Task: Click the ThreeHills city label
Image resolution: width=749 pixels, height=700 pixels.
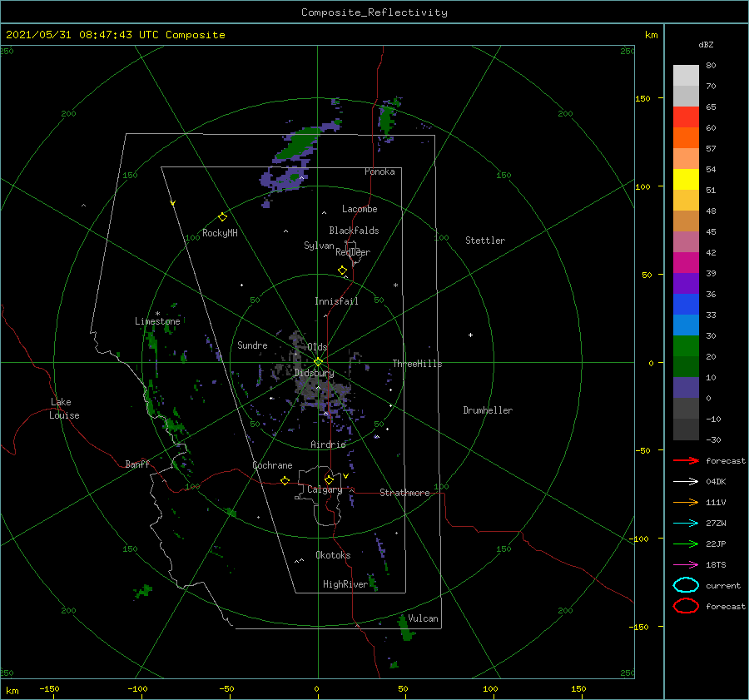Action: click(x=418, y=364)
